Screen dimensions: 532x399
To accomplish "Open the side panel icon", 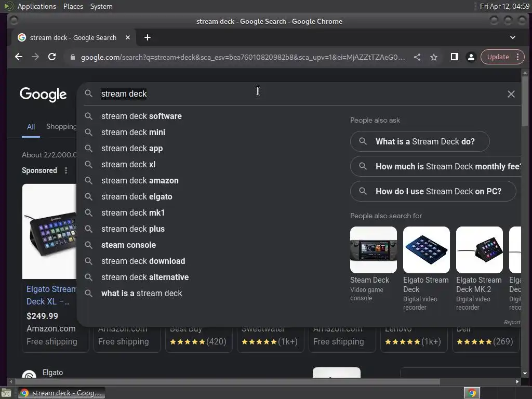I will [x=454, y=57].
